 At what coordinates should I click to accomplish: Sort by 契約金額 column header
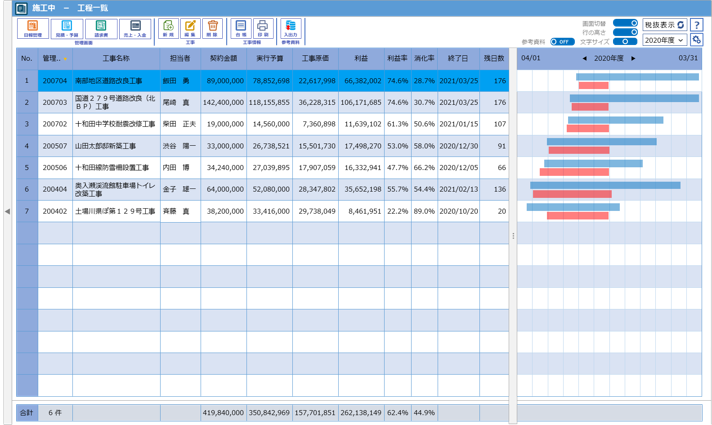pyautogui.click(x=223, y=59)
